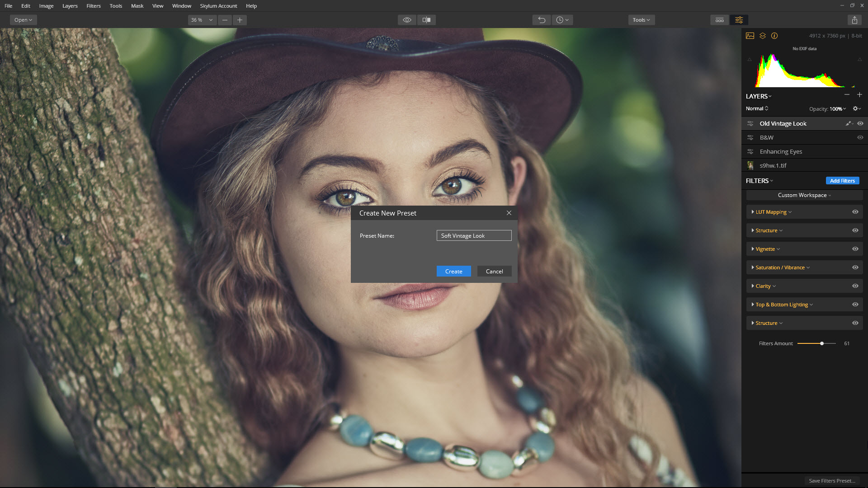Show the histogram panel icon

click(750, 36)
